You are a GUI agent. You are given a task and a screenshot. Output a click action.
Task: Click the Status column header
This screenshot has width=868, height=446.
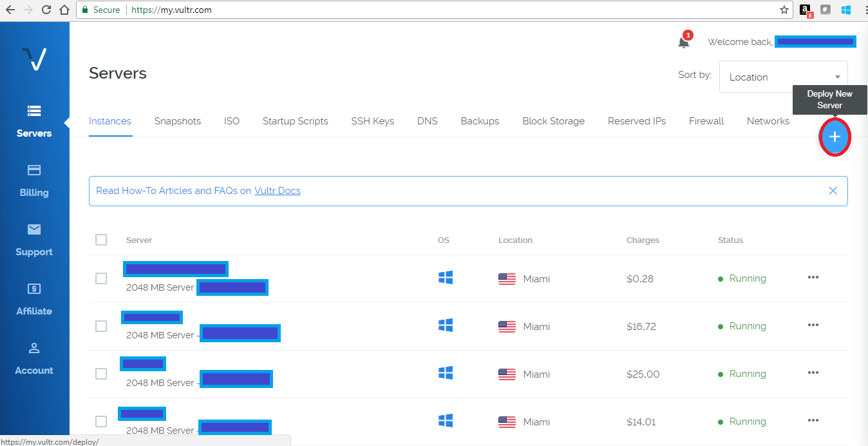pyautogui.click(x=731, y=240)
